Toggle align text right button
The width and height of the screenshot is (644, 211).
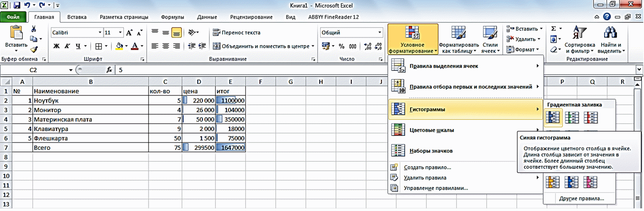click(x=176, y=46)
